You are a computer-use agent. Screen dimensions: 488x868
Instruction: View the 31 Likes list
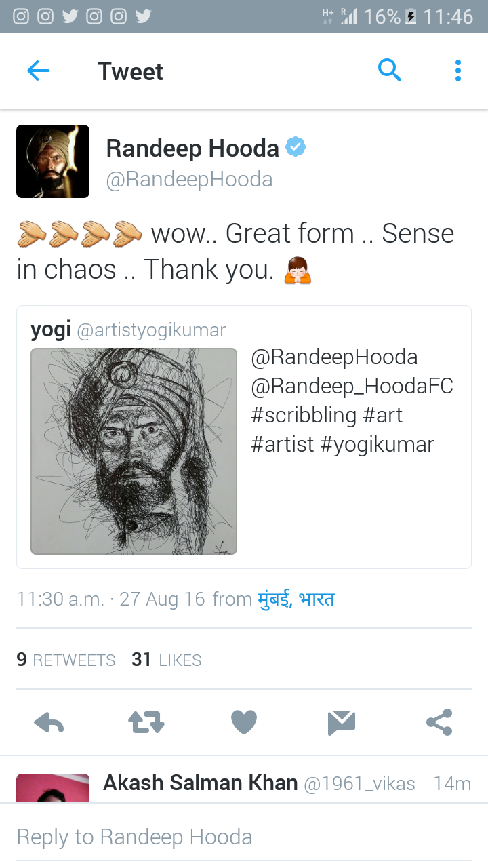pyautogui.click(x=167, y=660)
